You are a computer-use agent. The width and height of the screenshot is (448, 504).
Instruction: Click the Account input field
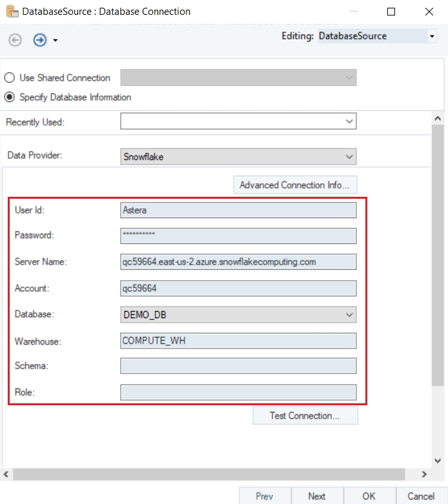238,288
